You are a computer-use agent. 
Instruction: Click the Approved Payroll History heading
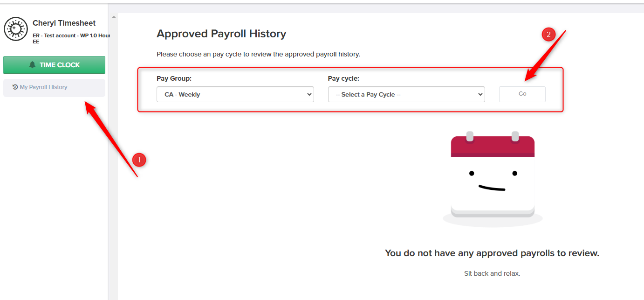click(x=221, y=34)
